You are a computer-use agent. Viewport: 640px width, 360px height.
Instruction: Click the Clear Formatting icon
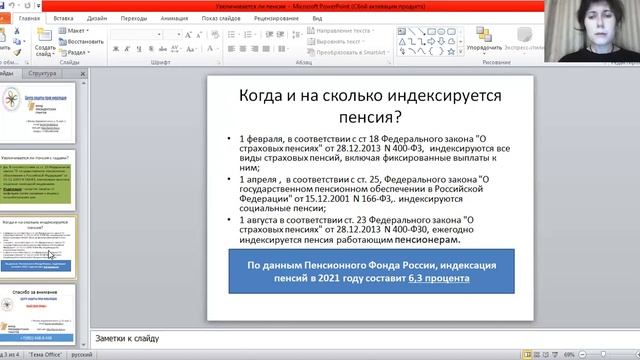[x=215, y=35]
